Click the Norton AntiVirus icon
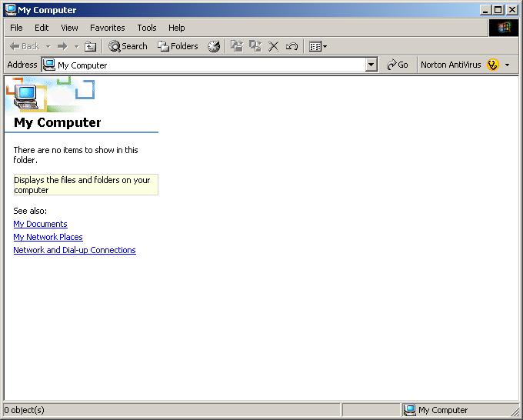The height and width of the screenshot is (420, 523). click(493, 65)
